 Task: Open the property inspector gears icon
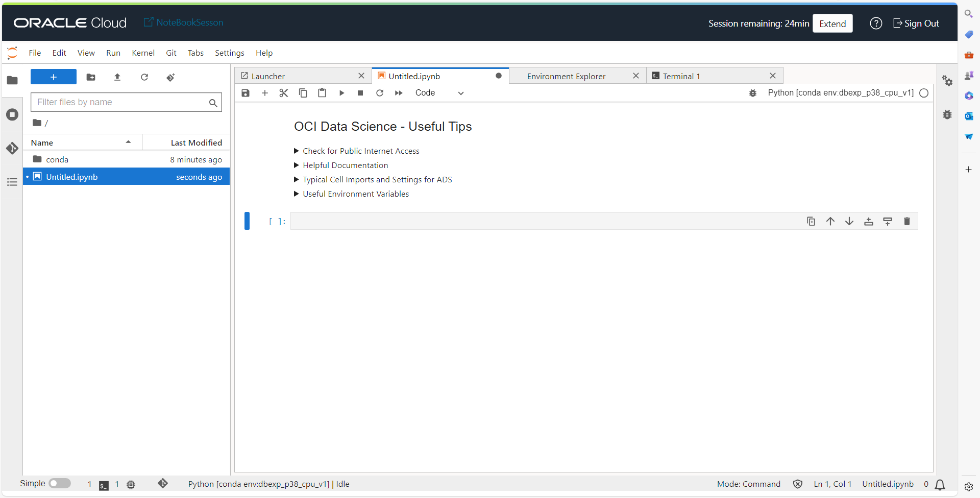point(947,80)
